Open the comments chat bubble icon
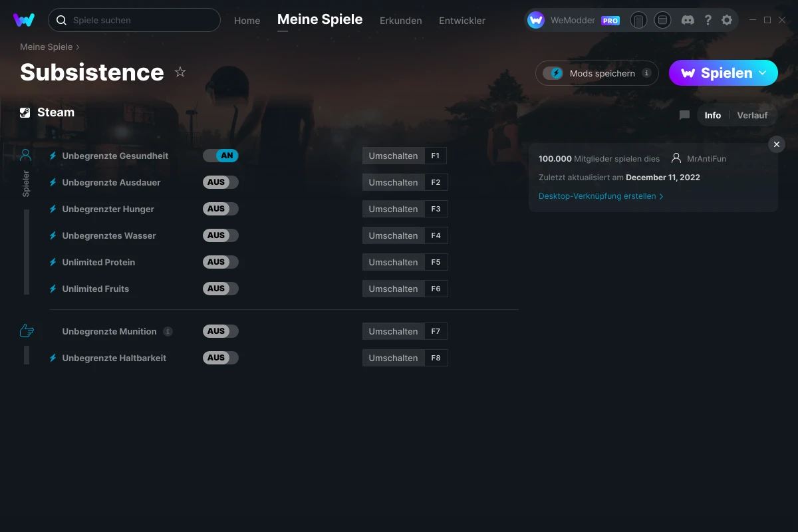 pos(684,115)
